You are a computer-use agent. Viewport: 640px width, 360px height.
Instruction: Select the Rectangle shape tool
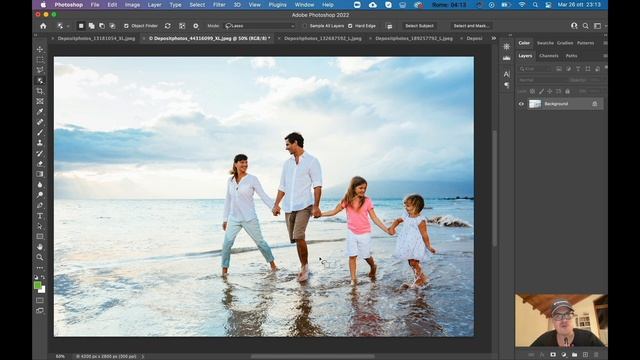click(40, 236)
